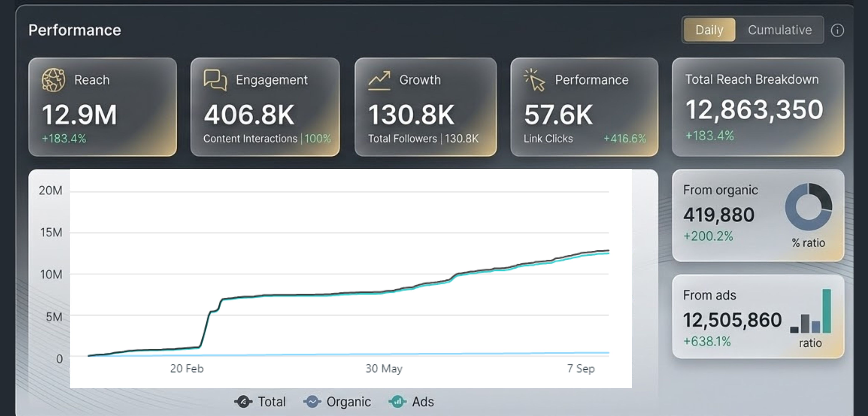This screenshot has height=416, width=868.
Task: Switch to Daily view
Action: point(709,30)
